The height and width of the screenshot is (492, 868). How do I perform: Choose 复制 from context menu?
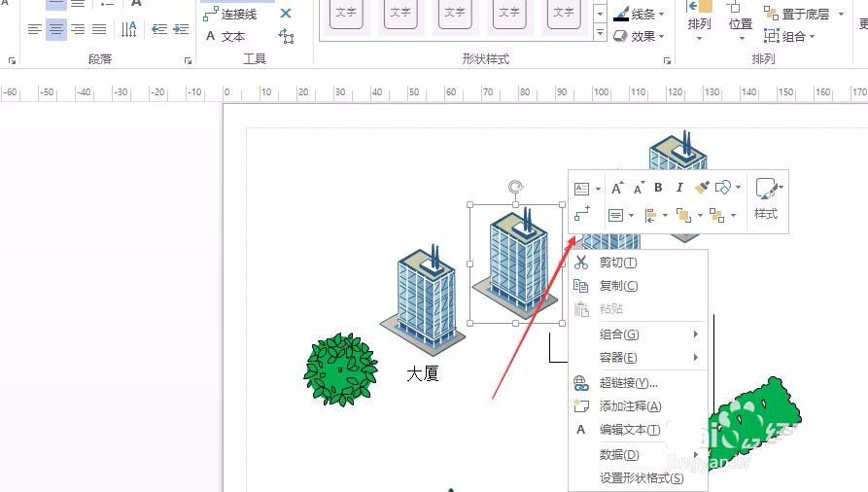639,286
